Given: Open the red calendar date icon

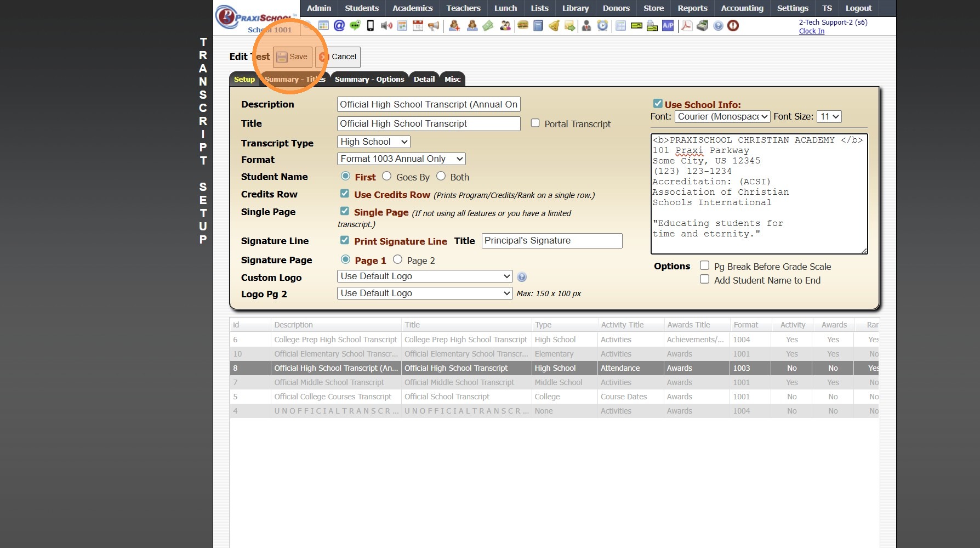Looking at the screenshot, I should click(418, 26).
